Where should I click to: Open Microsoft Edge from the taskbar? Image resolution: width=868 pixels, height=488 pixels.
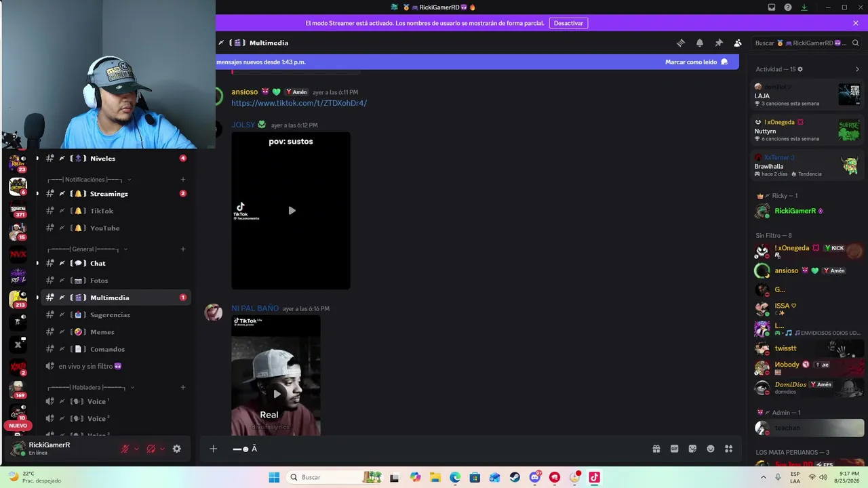[x=455, y=477]
